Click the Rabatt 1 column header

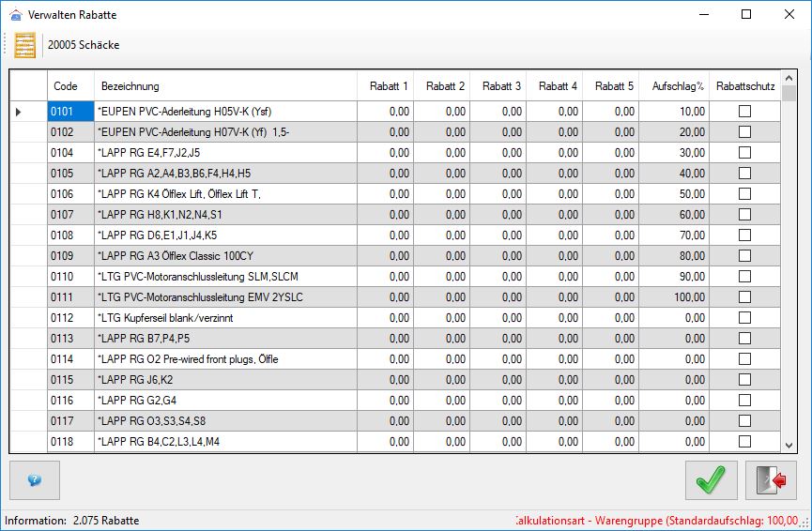pyautogui.click(x=385, y=86)
